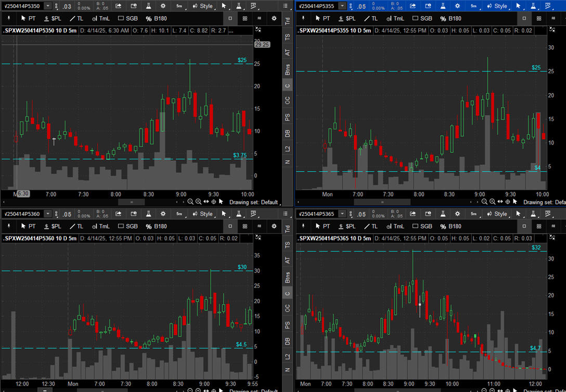Select TmL time level tool on P5360 chart
Image resolution: width=566 pixels, height=392 pixels.
[101, 227]
